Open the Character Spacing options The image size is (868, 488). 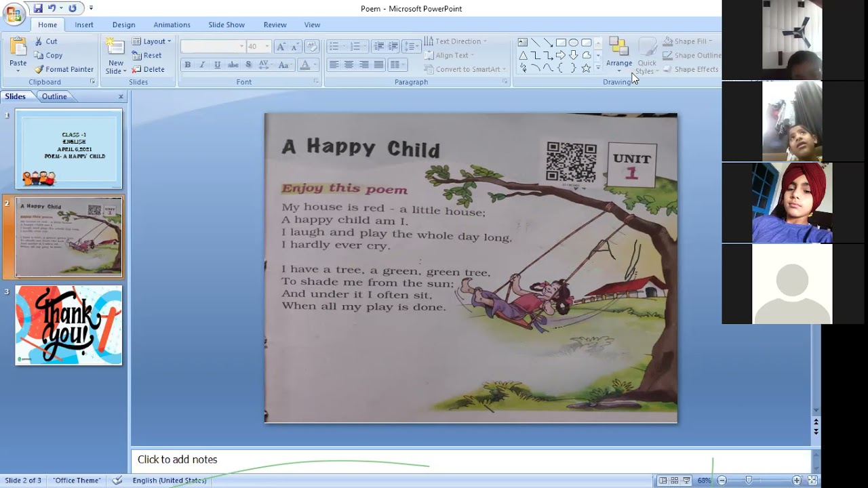pos(265,65)
